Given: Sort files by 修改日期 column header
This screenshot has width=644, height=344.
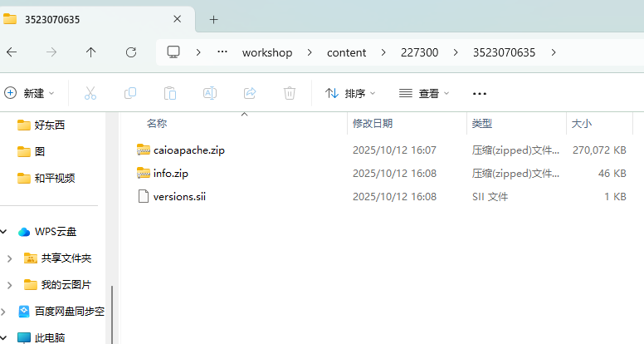Looking at the screenshot, I should (x=373, y=124).
